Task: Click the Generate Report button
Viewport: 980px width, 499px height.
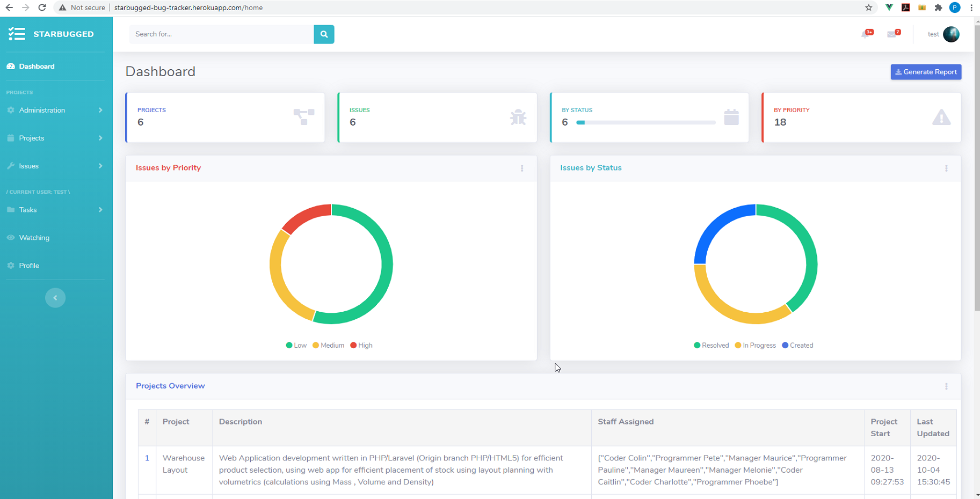Action: (926, 72)
